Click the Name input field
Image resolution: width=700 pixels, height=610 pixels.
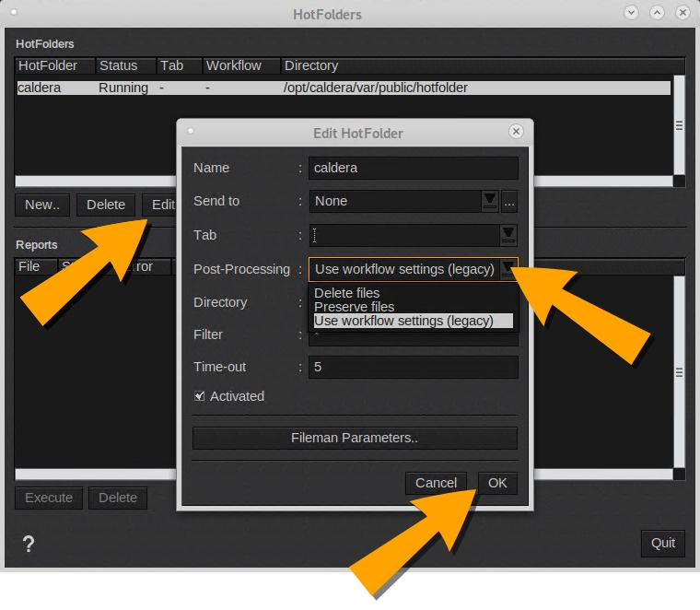(x=413, y=168)
